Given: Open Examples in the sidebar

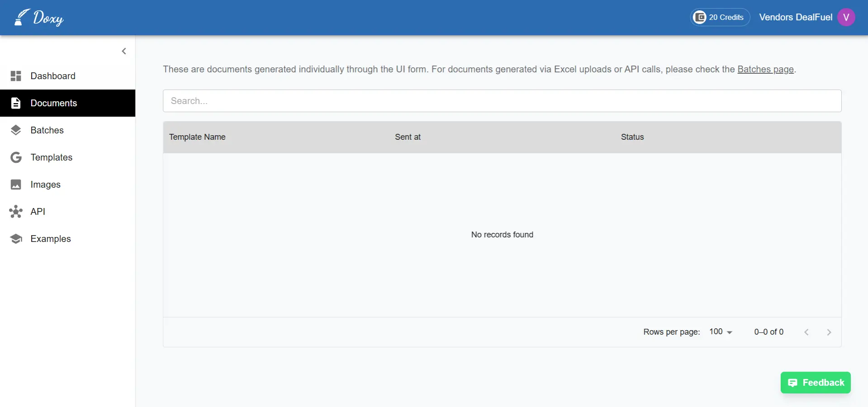Looking at the screenshot, I should 68,239.
